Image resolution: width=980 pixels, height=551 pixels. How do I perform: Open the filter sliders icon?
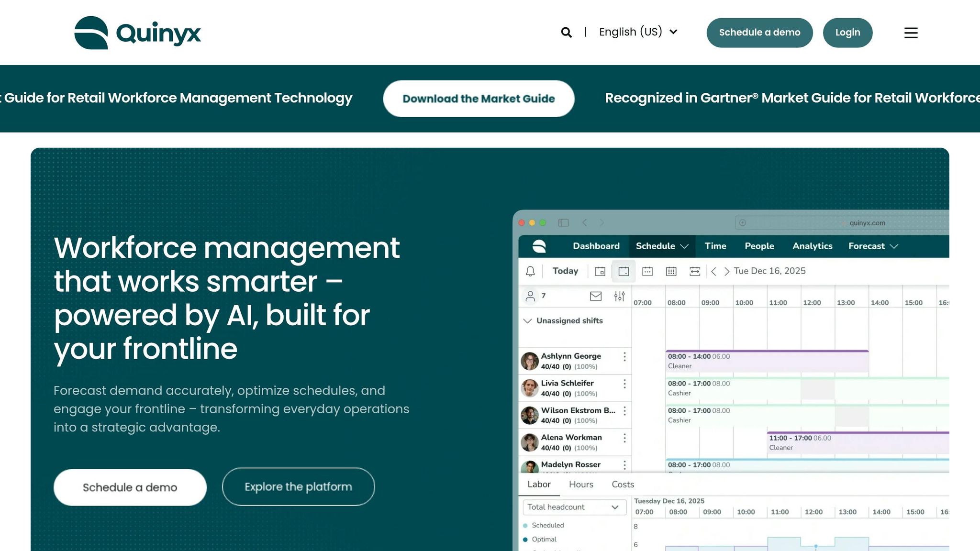619,296
